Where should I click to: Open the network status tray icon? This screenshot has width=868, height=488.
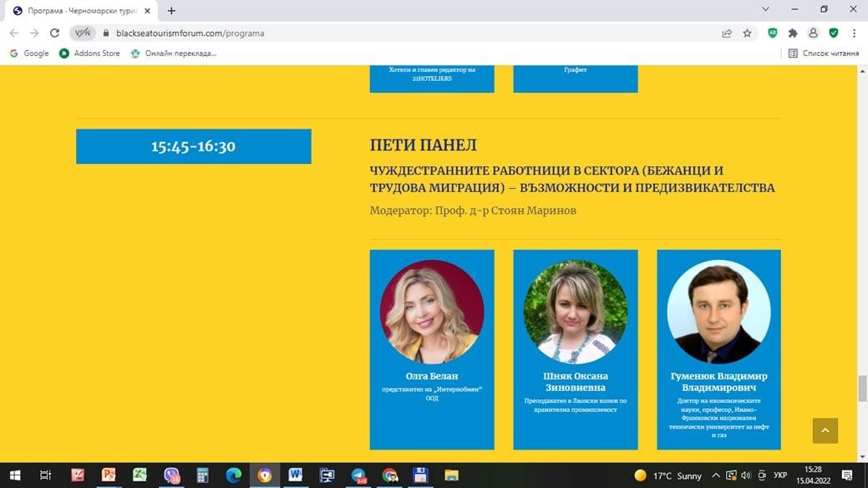731,475
